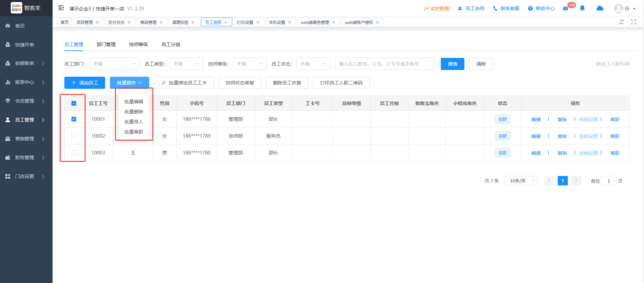The width and height of the screenshot is (644, 283).
Task: Click 编辑 for employee 10001
Action: point(536,119)
